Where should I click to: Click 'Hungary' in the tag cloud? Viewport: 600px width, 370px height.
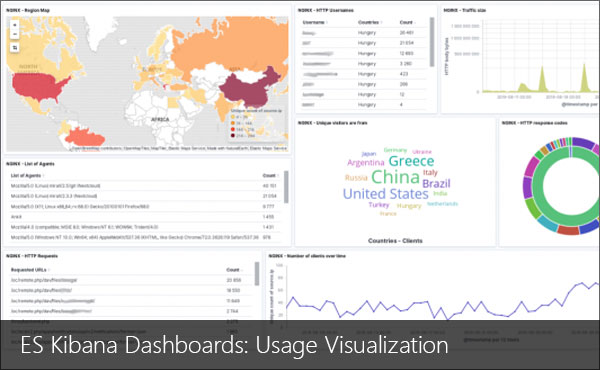(x=409, y=206)
